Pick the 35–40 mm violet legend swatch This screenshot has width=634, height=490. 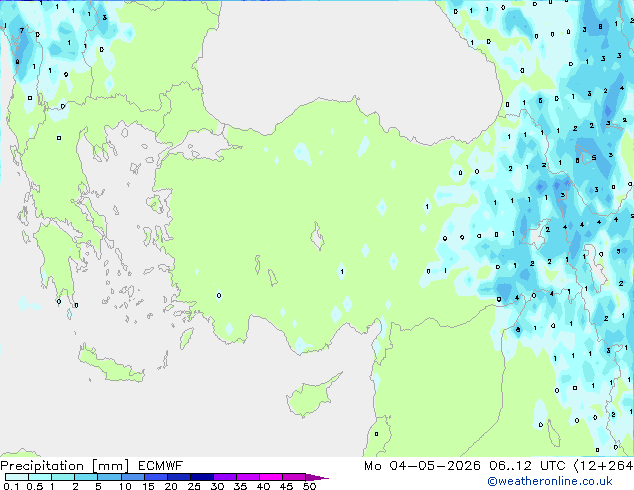[x=247, y=477]
